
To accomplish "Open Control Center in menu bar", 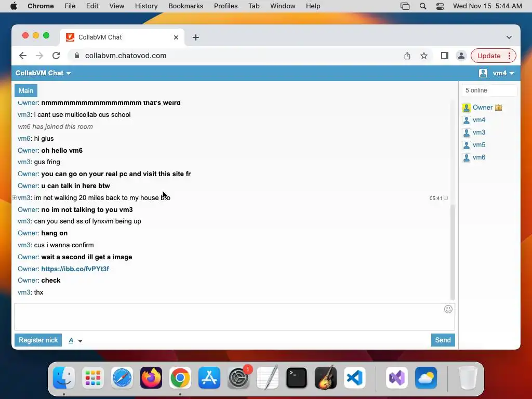I will point(440,6).
